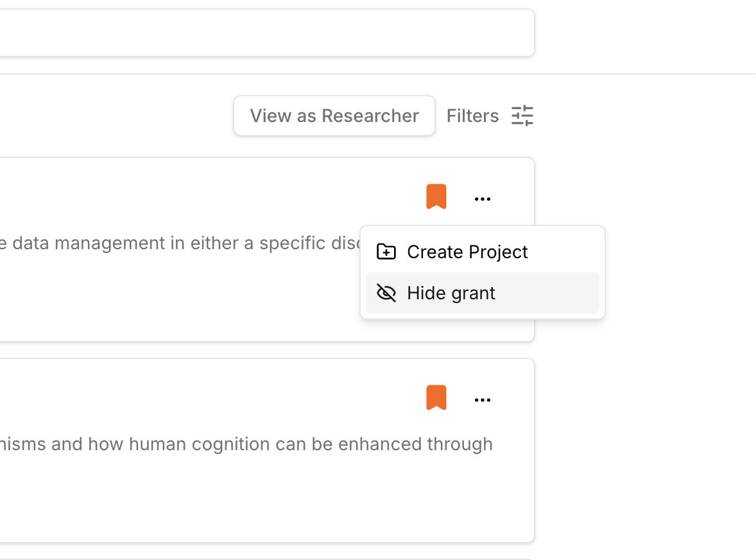
Task: Click the ellipsis icon directly above the open menu
Action: [x=483, y=199]
